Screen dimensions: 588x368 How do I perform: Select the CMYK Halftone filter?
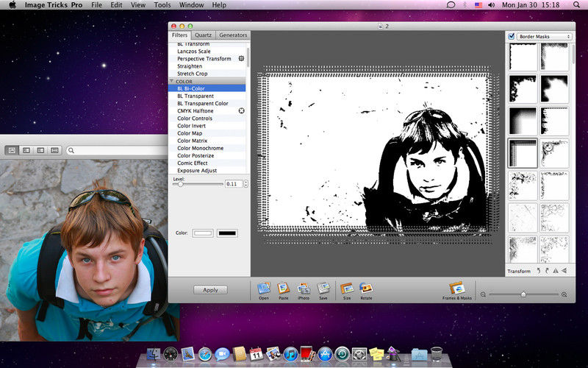(x=196, y=111)
